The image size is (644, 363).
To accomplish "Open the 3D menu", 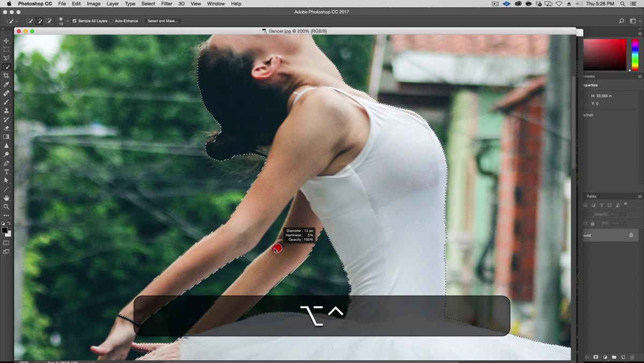I will tap(181, 4).
